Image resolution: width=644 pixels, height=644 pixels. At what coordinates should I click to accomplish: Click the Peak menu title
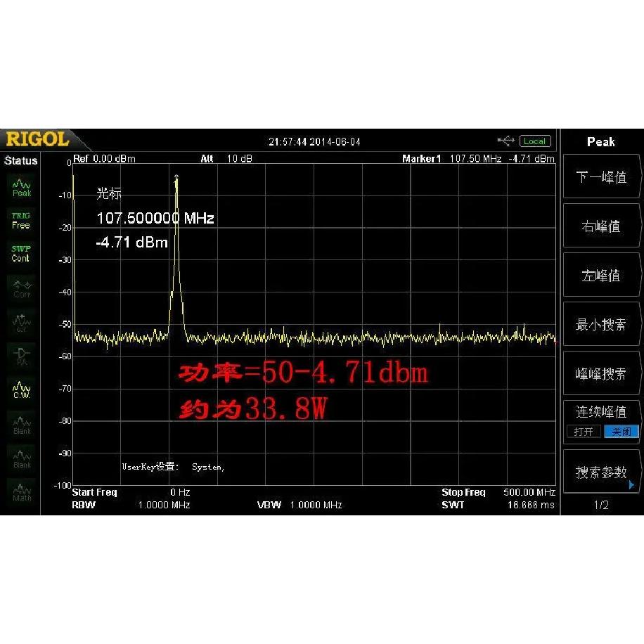(601, 142)
